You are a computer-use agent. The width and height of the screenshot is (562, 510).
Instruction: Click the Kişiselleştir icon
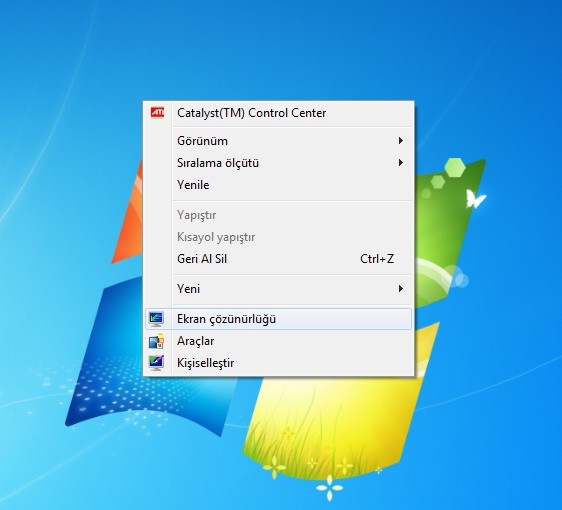coord(156,363)
